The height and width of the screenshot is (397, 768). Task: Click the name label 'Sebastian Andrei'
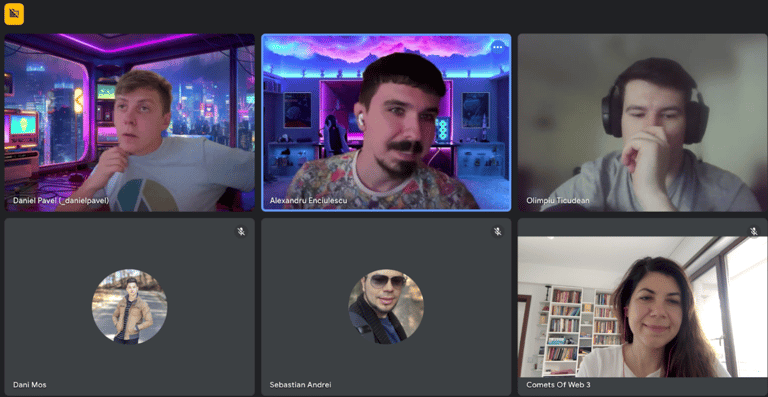pyautogui.click(x=300, y=385)
